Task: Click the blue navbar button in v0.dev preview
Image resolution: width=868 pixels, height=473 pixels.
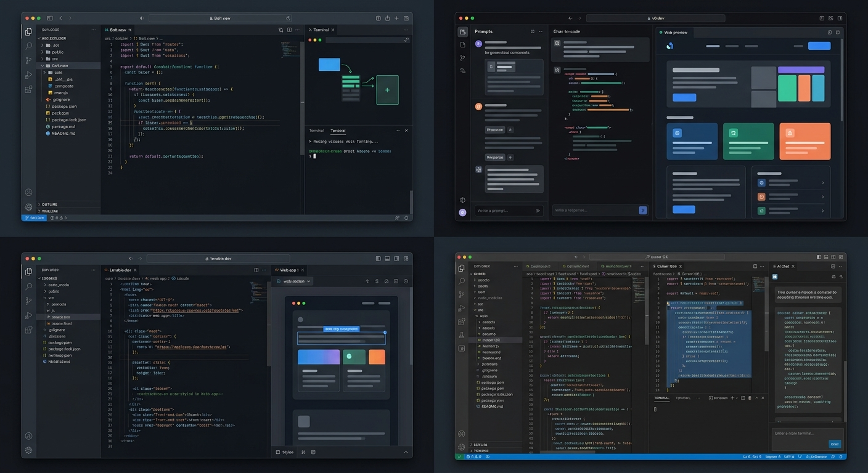Action: (x=819, y=46)
